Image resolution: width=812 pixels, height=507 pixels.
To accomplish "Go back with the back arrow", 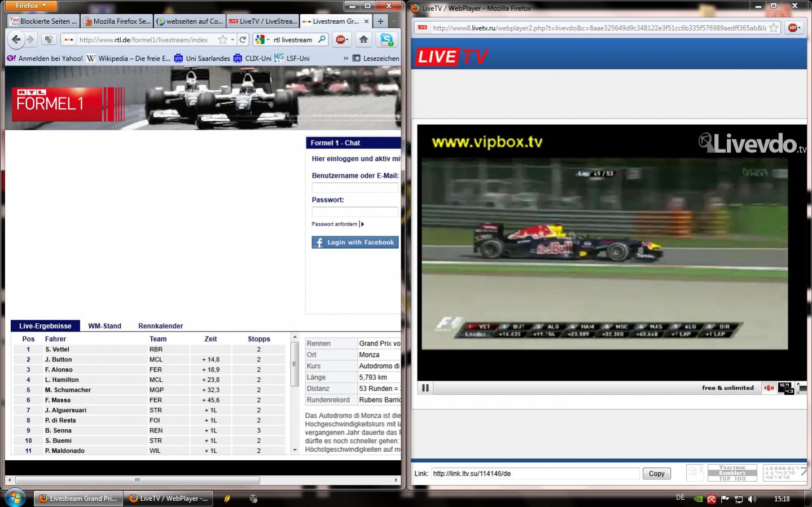I will (x=16, y=39).
